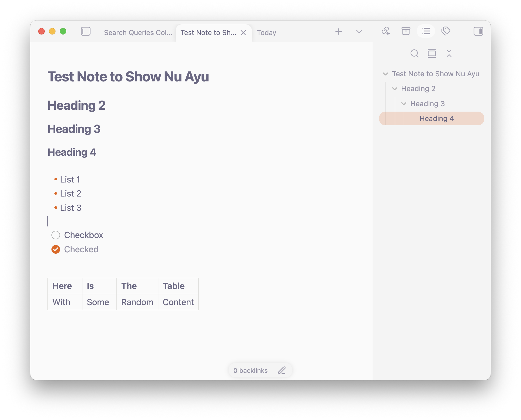Switch to Search Queries Col... tab
The image size is (521, 420).
coord(138,33)
